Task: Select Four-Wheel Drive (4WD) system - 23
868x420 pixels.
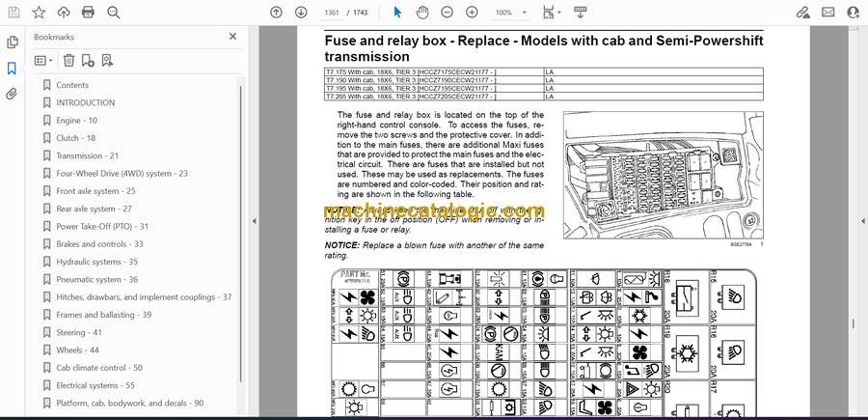Action: coord(122,174)
